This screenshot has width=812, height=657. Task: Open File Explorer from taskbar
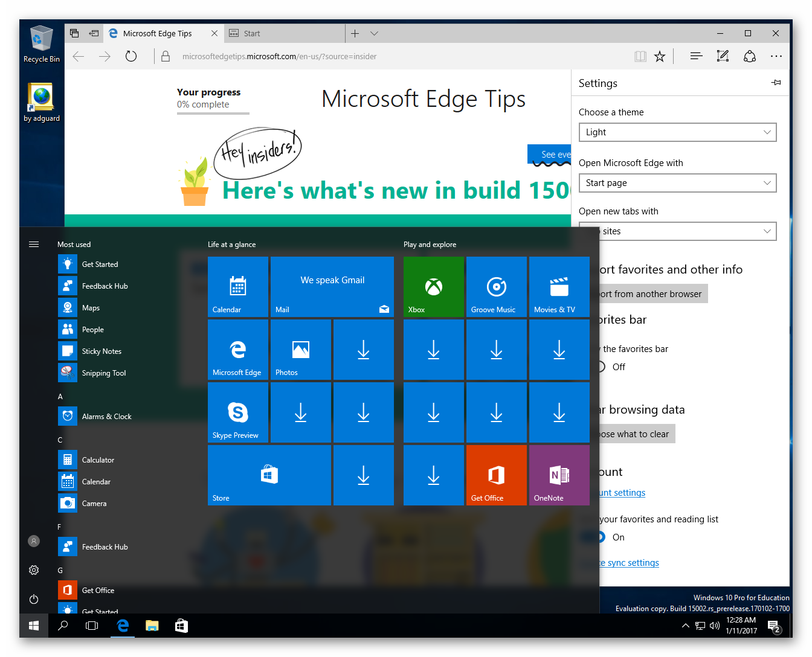pyautogui.click(x=152, y=626)
